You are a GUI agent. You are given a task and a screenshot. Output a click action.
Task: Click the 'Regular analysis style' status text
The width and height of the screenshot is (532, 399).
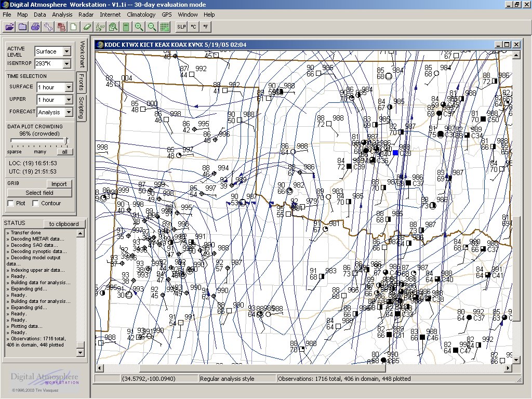coord(227,379)
